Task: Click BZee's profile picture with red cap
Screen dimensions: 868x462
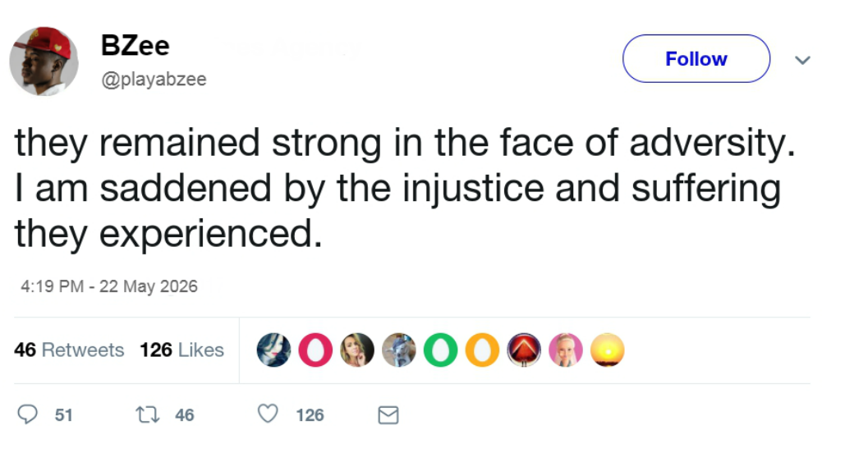Action: point(44,60)
